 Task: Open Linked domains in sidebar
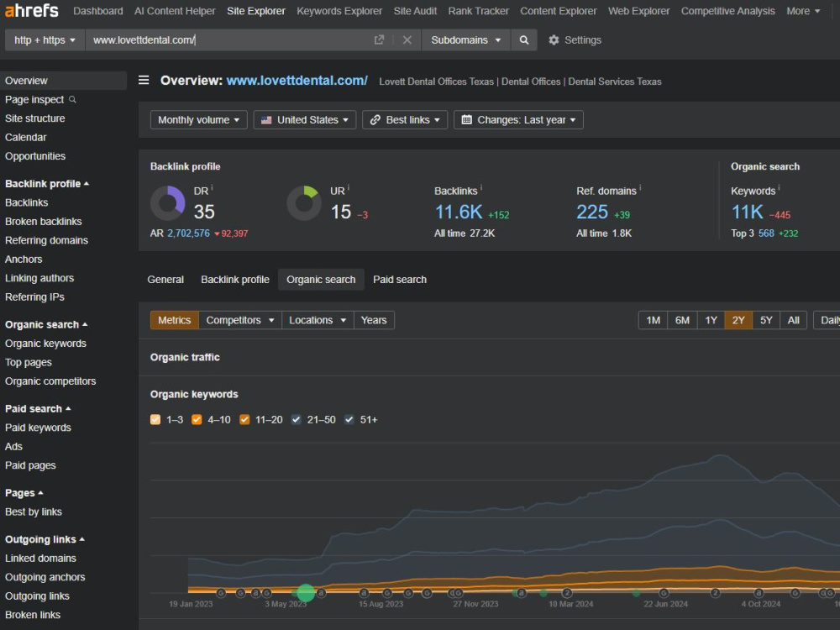click(x=40, y=558)
